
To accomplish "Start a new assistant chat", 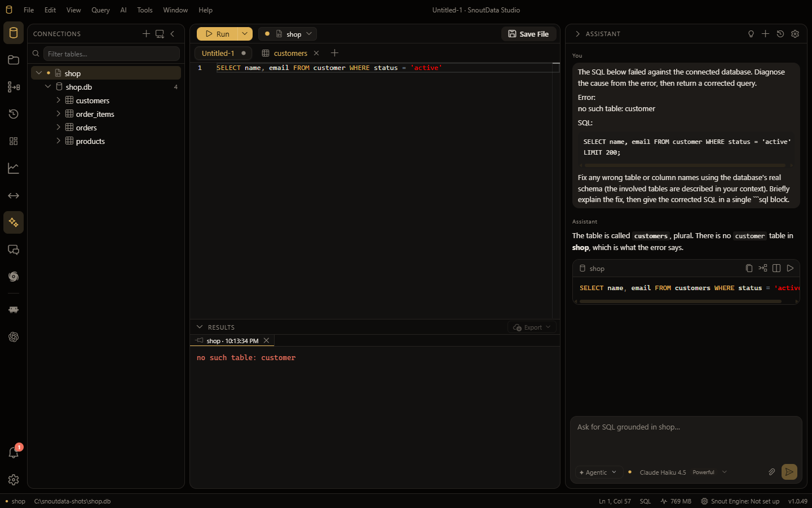I will pyautogui.click(x=765, y=34).
